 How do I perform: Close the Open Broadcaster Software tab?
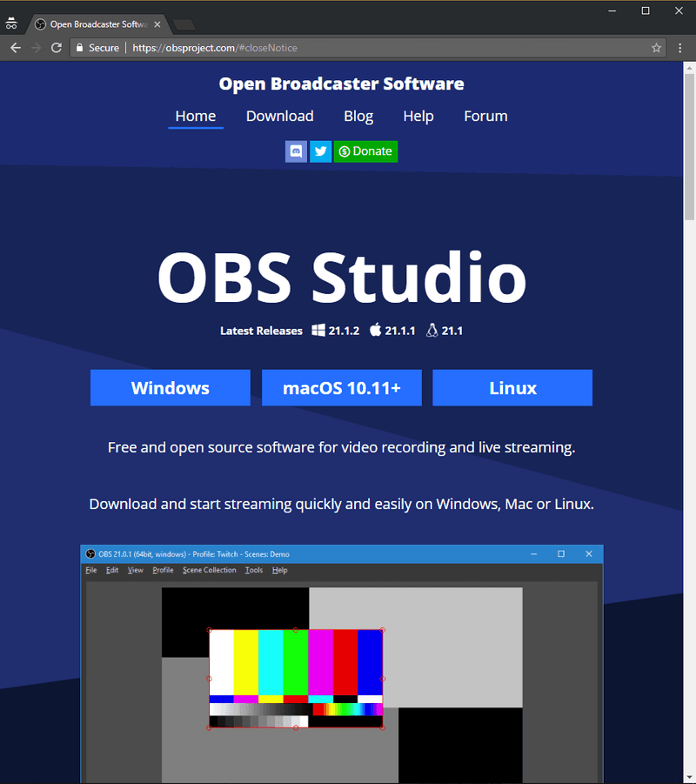click(x=157, y=24)
